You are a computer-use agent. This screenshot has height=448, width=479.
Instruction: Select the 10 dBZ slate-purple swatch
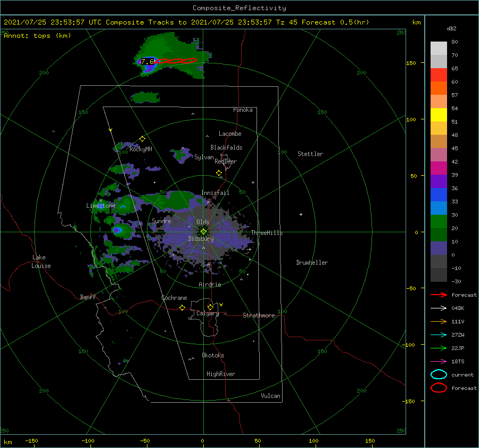coord(439,248)
